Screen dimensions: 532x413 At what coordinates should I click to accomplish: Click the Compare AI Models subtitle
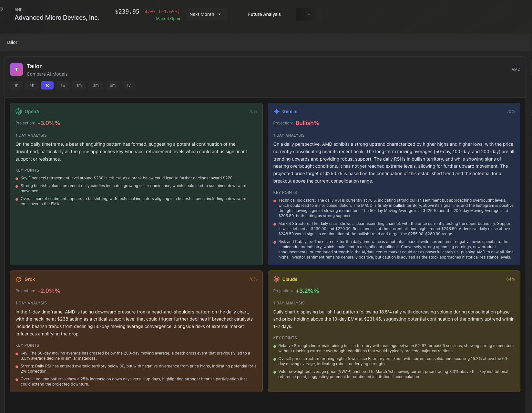tap(47, 74)
